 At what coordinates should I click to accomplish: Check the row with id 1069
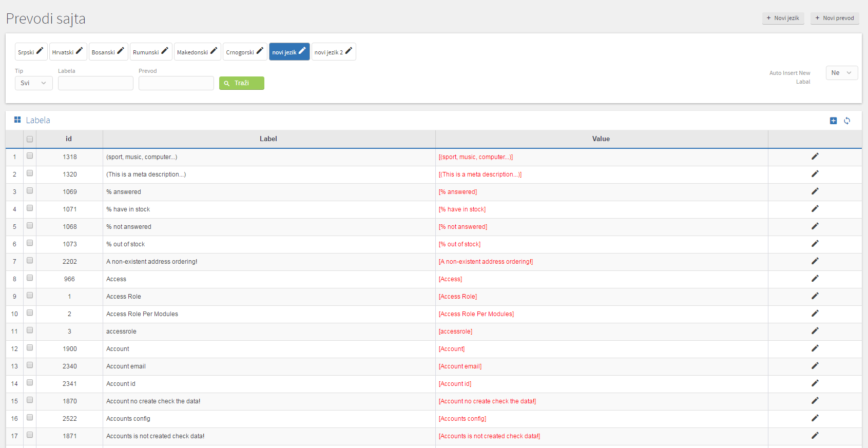(x=30, y=191)
